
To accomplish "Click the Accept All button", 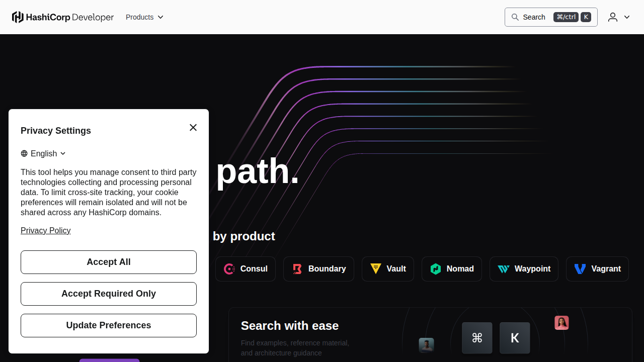I will [x=109, y=262].
